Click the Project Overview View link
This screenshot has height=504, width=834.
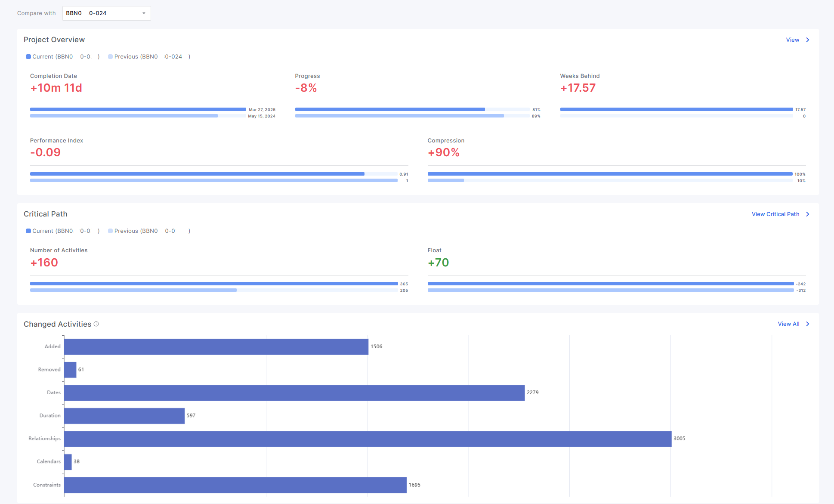[x=792, y=40]
